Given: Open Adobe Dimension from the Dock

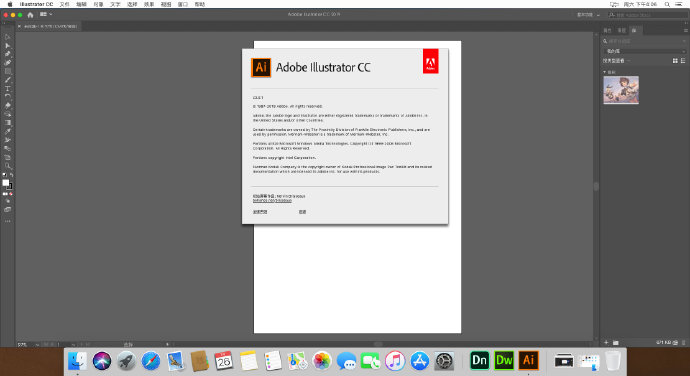Looking at the screenshot, I should (x=479, y=361).
